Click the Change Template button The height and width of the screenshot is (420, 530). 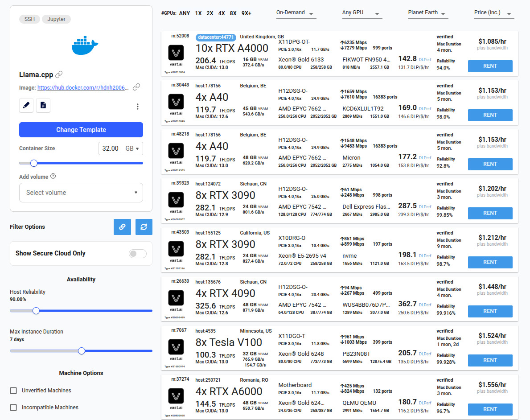pyautogui.click(x=81, y=130)
